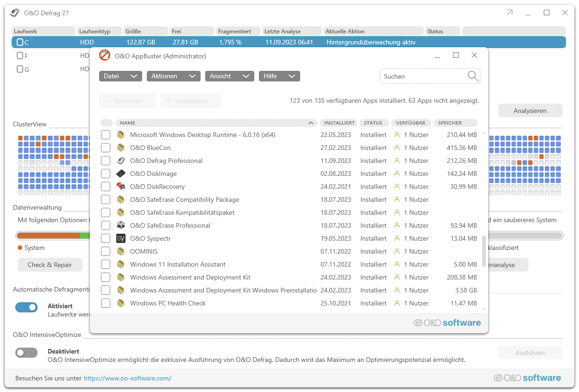Click the Installieren button in AppBuster
The width and height of the screenshot is (579, 392).
pyautogui.click(x=191, y=100)
